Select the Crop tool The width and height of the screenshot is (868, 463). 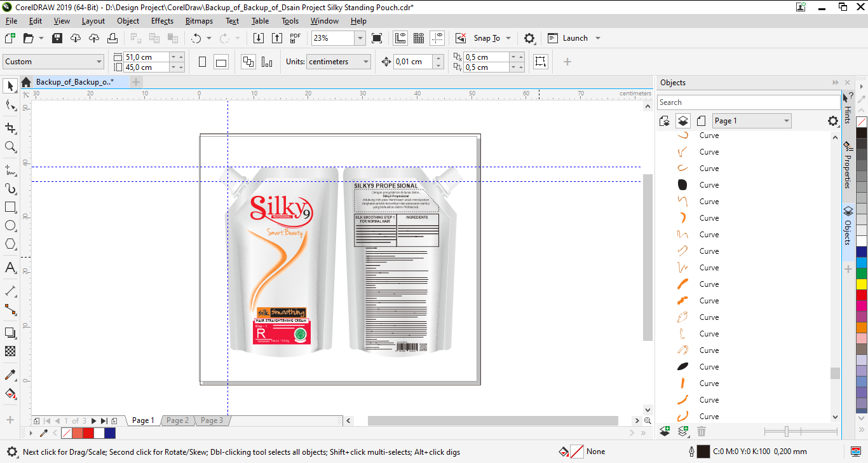10,128
